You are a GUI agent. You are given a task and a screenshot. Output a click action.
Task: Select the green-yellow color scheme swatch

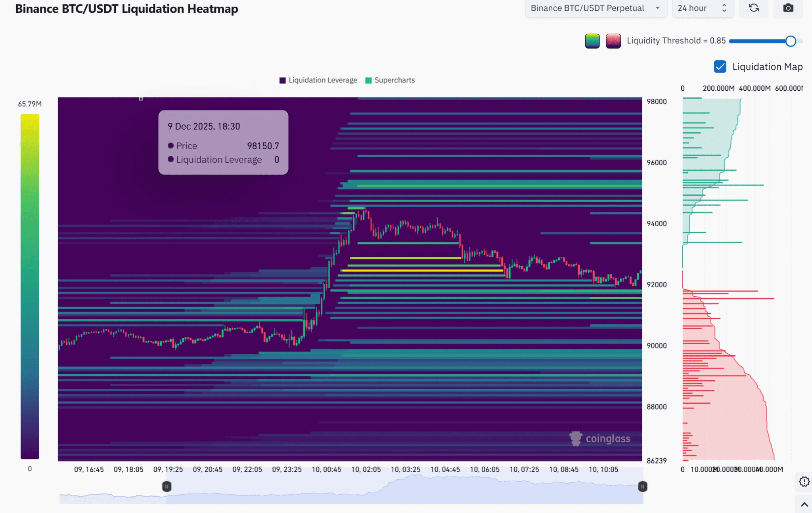592,41
